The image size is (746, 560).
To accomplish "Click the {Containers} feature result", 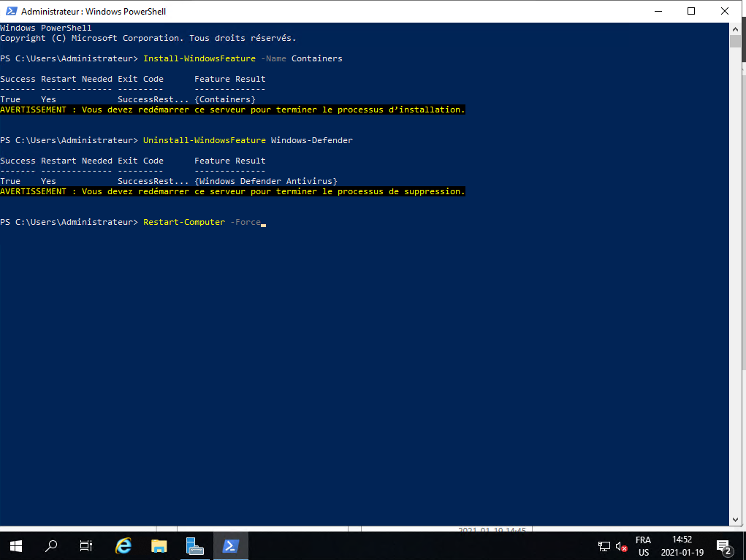I will point(225,99).
